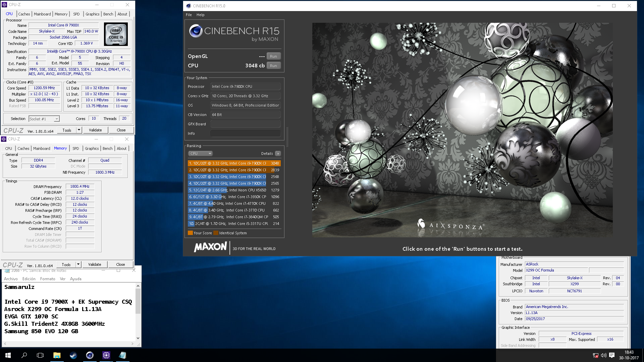Screen dimensions: 644x362
Task: Click Cinebench panel collapse grip handle
Action: 287,136
